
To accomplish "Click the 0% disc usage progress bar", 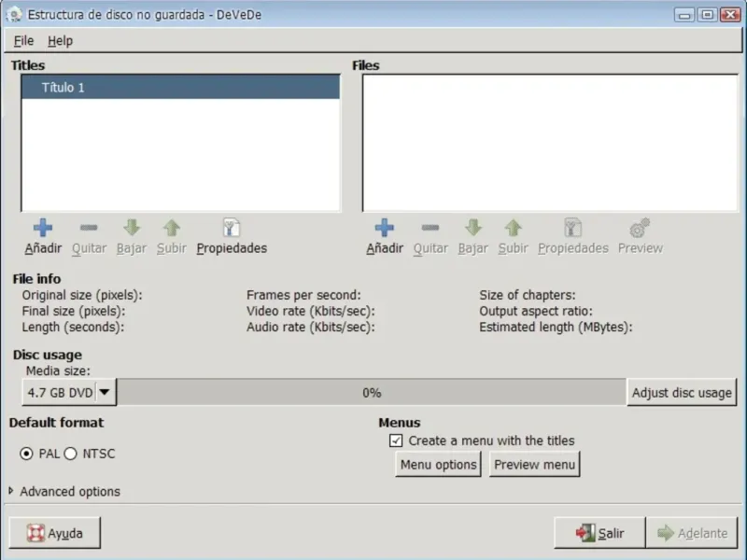I will tap(372, 393).
